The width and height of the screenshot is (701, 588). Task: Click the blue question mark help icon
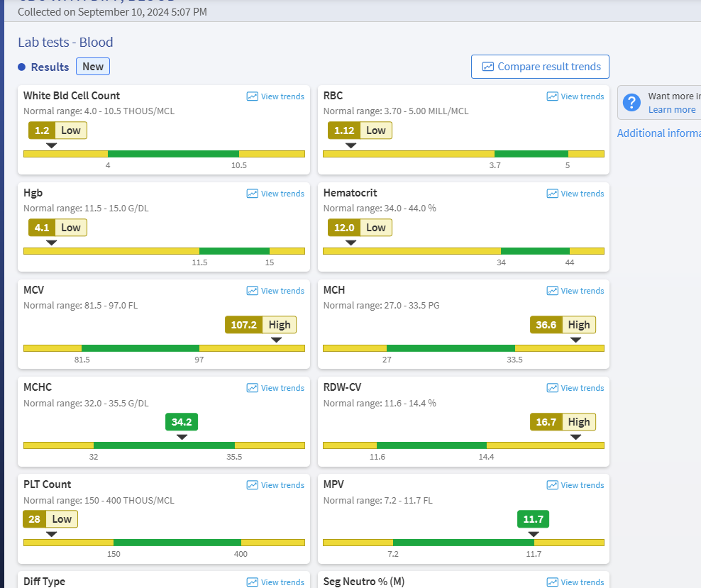[x=631, y=102]
